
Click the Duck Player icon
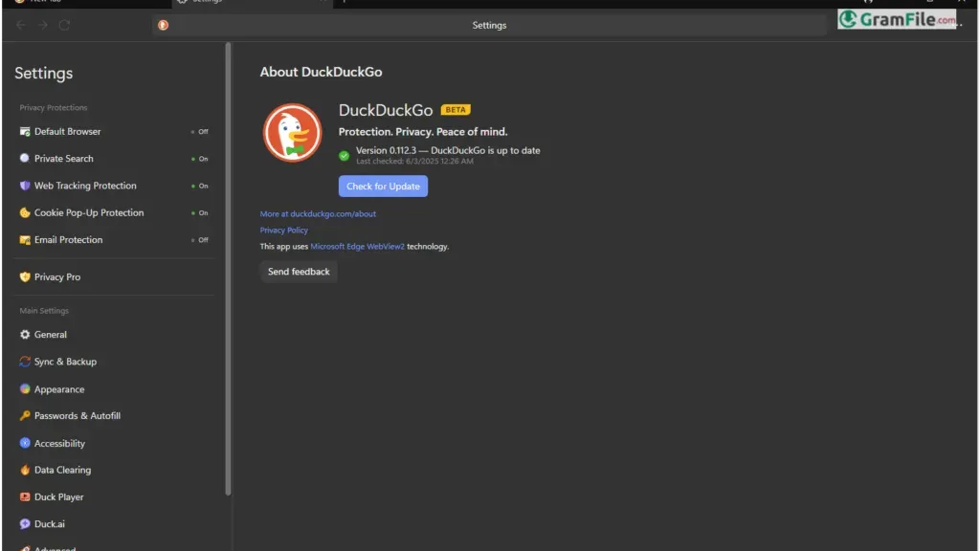(24, 496)
